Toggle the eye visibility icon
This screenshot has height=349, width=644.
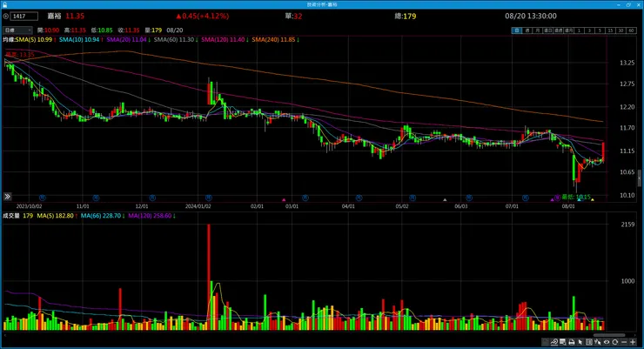click(607, 342)
